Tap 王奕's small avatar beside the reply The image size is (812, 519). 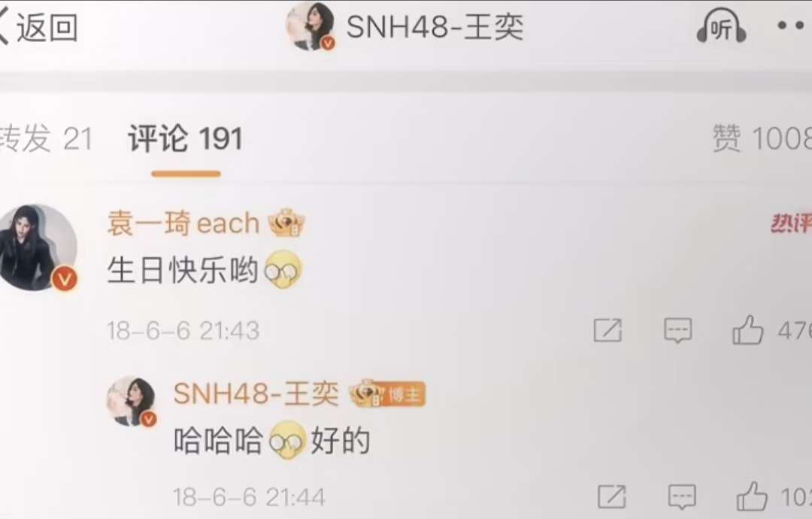point(132,402)
